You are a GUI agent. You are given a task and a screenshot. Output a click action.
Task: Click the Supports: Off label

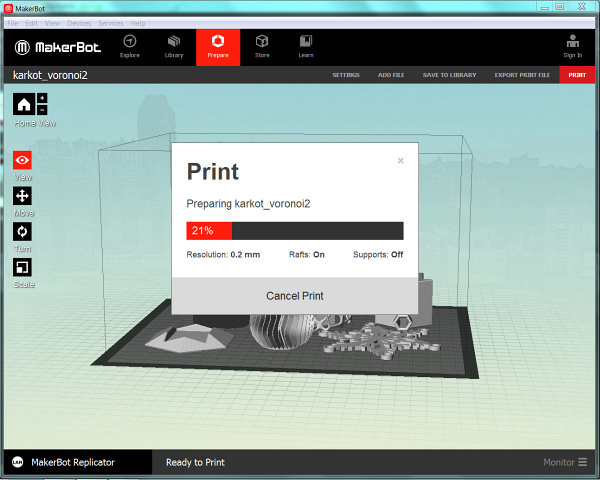tap(378, 255)
